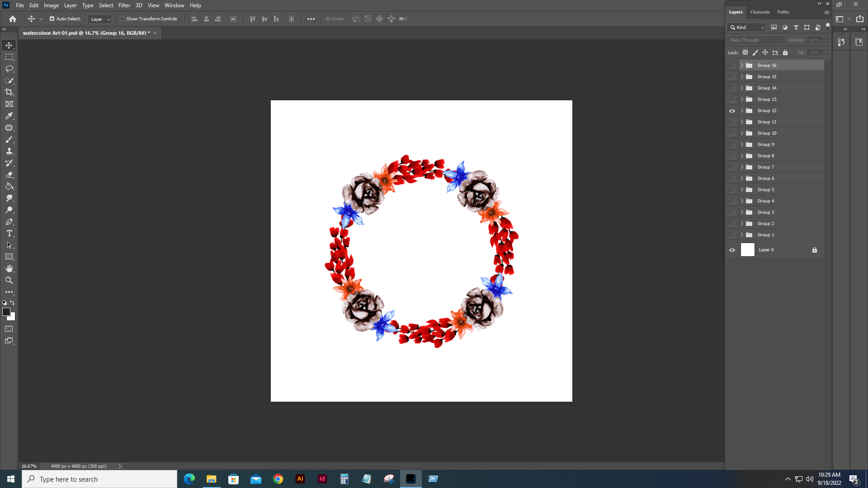Toggle the Auto-Select checkbox
This screenshot has width=868, height=488.
[52, 19]
